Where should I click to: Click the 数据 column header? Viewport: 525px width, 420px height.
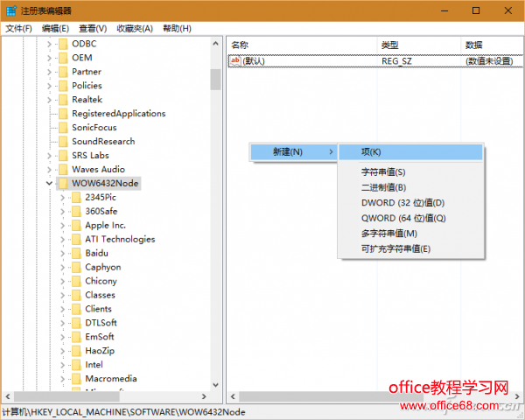493,45
